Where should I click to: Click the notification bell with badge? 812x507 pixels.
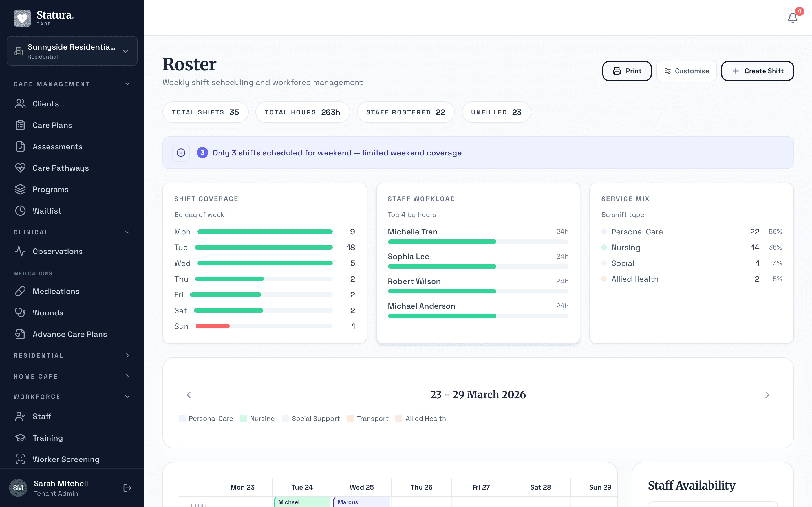pos(792,18)
